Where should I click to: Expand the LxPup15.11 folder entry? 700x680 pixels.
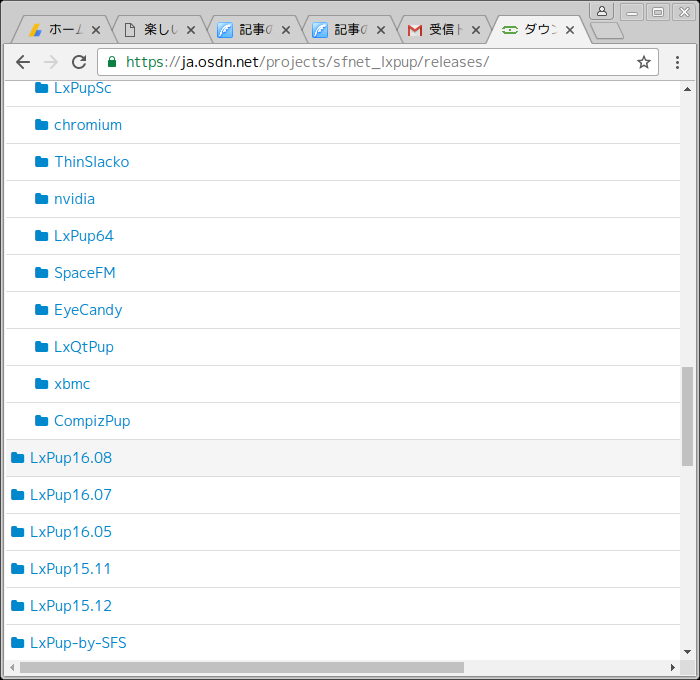pyautogui.click(x=70, y=569)
